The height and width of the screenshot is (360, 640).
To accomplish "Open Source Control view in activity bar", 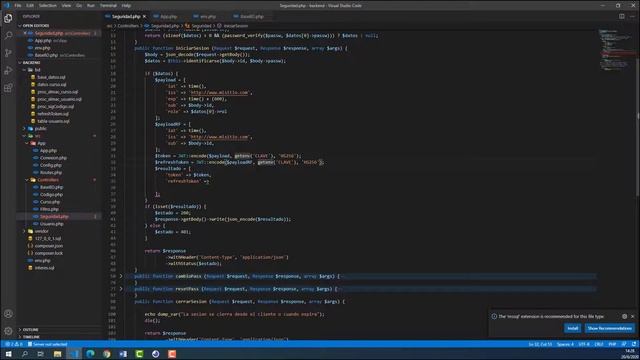I will point(8,53).
